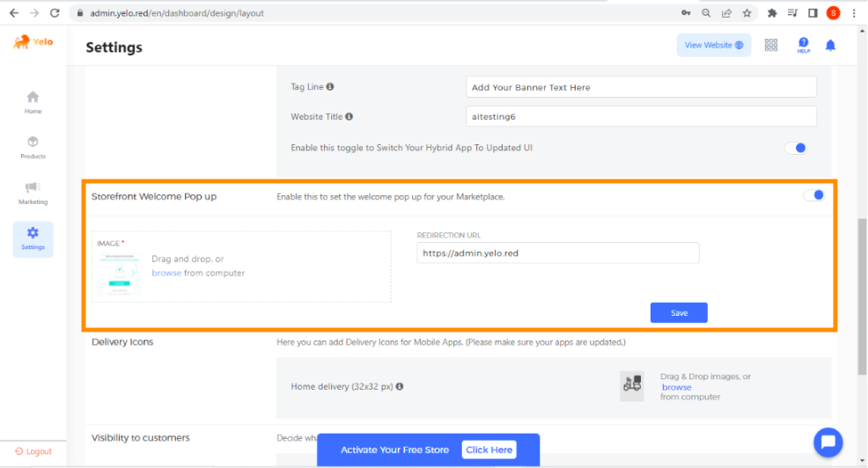This screenshot has width=868, height=468.
Task: Click the Redirection URL input field
Action: pyautogui.click(x=557, y=253)
